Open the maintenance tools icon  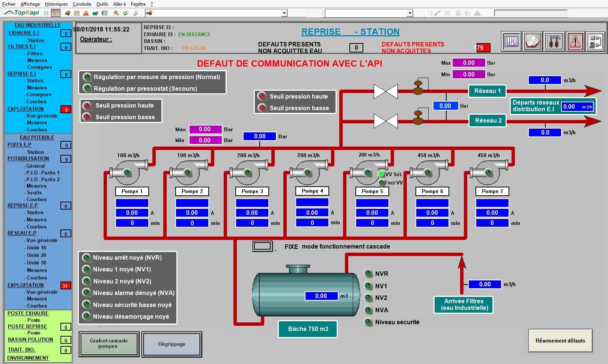click(x=554, y=41)
